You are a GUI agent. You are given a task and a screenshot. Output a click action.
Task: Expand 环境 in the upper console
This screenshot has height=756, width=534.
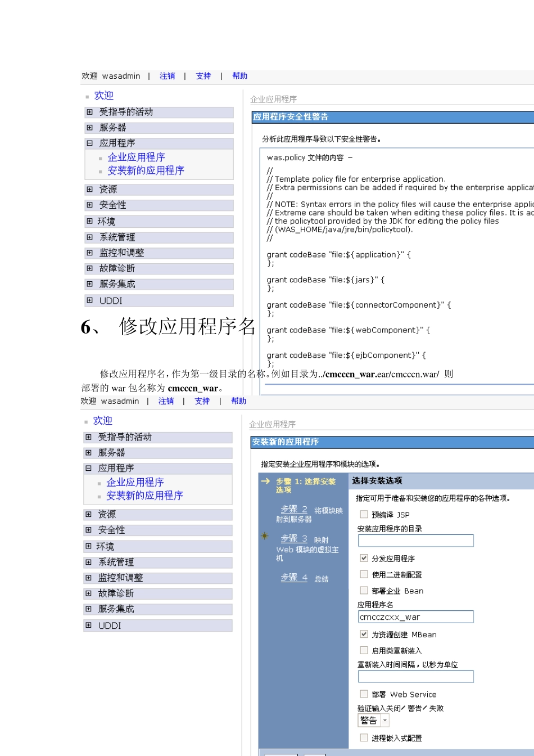(x=90, y=221)
